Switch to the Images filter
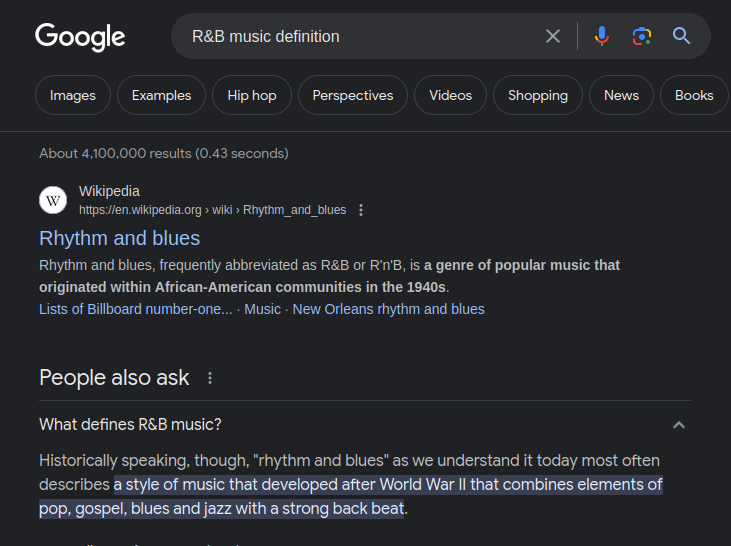Screen dimensions: 731x546 [73, 95]
